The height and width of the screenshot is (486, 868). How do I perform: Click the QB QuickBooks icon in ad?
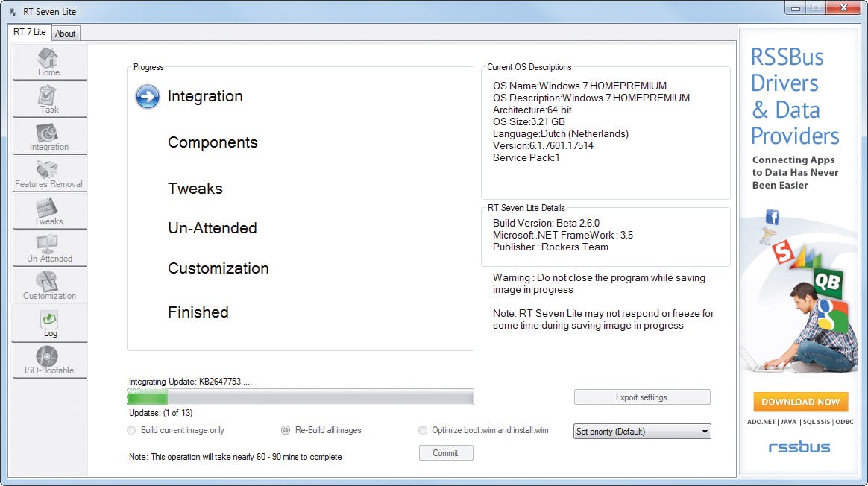click(828, 283)
